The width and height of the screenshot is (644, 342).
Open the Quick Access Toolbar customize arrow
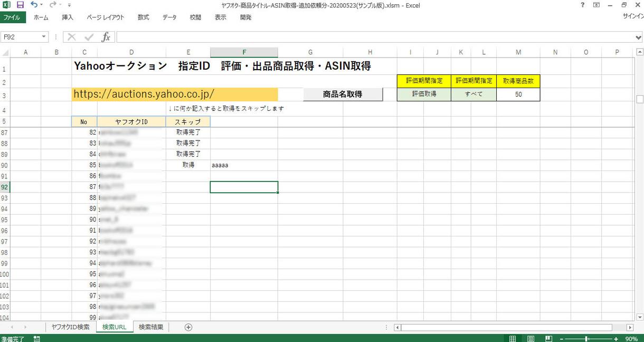click(x=69, y=5)
